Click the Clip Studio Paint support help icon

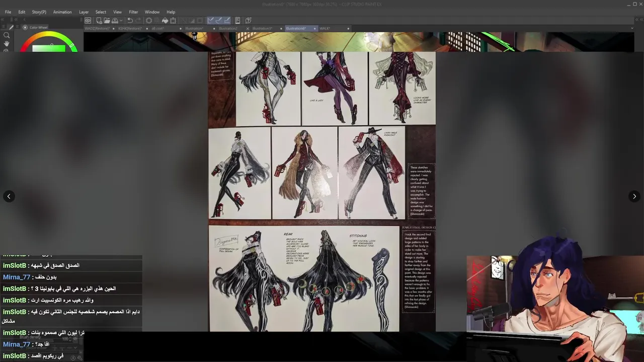click(x=249, y=21)
